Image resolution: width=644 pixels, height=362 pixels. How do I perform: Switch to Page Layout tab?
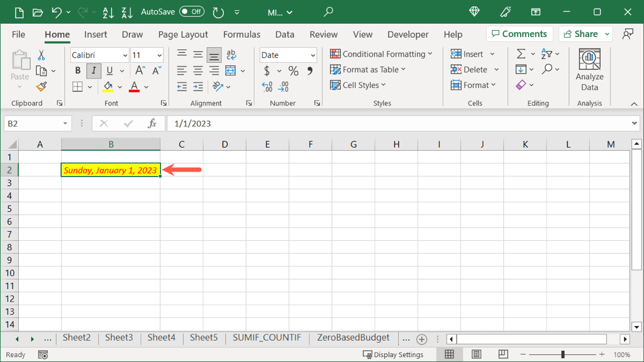(183, 35)
